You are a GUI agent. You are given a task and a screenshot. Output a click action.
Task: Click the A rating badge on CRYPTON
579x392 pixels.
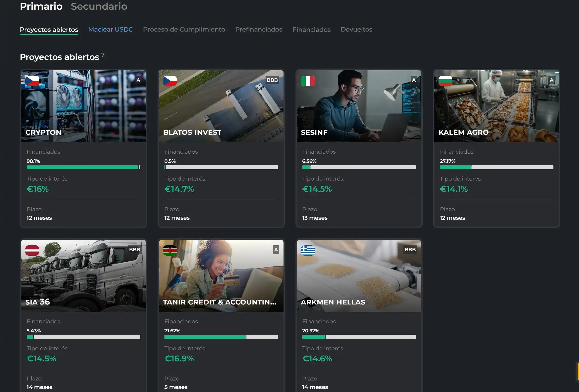tap(138, 80)
